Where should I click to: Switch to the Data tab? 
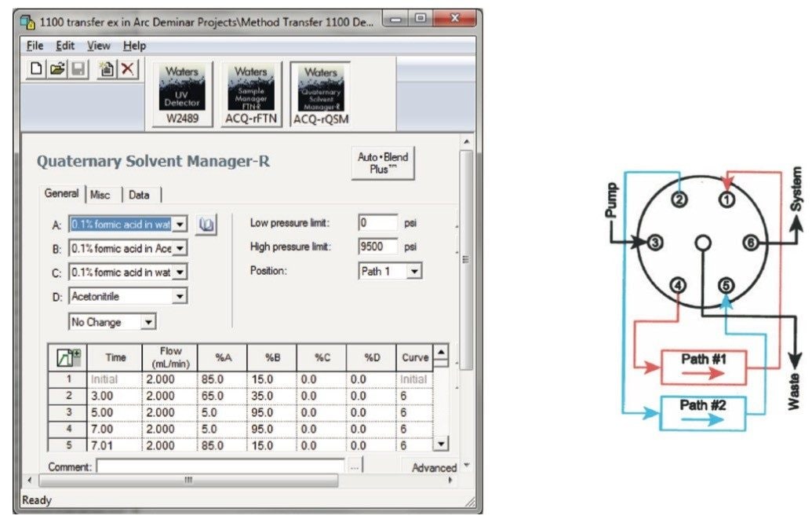point(139,195)
